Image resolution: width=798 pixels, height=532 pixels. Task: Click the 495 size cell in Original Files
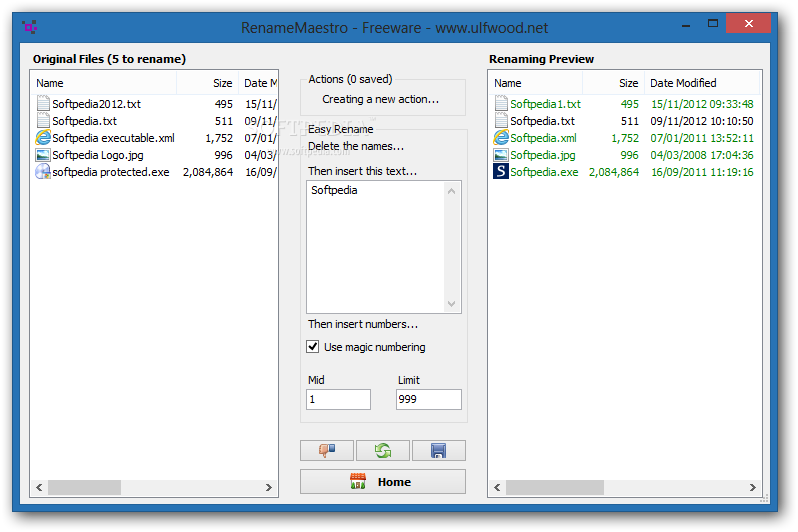coord(223,104)
